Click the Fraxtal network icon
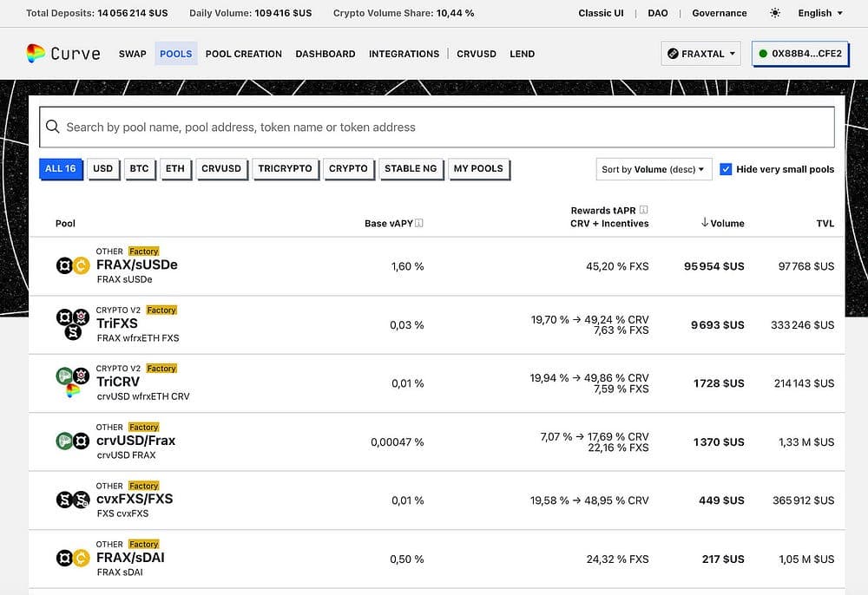 point(674,54)
